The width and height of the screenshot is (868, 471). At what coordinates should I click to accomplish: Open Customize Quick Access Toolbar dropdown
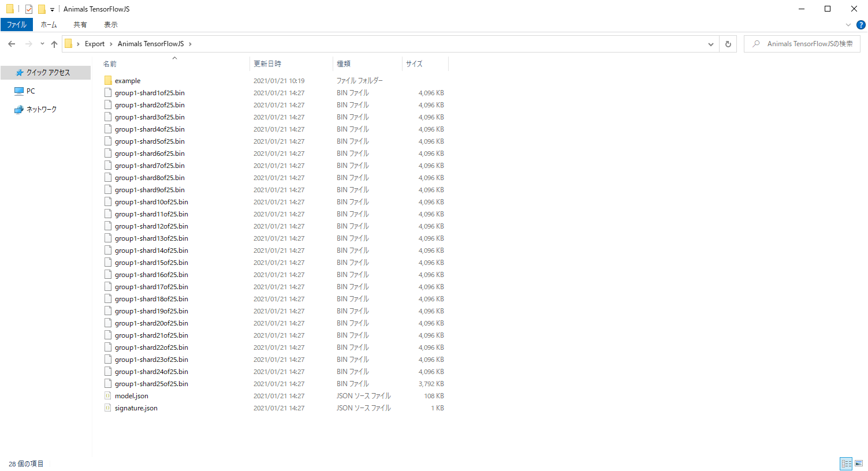(52, 9)
